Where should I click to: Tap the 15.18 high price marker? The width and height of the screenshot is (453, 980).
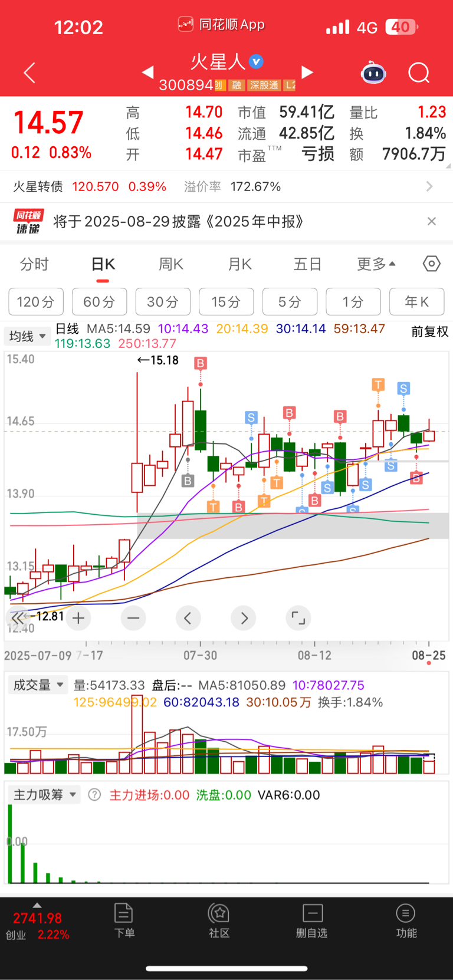(x=157, y=360)
